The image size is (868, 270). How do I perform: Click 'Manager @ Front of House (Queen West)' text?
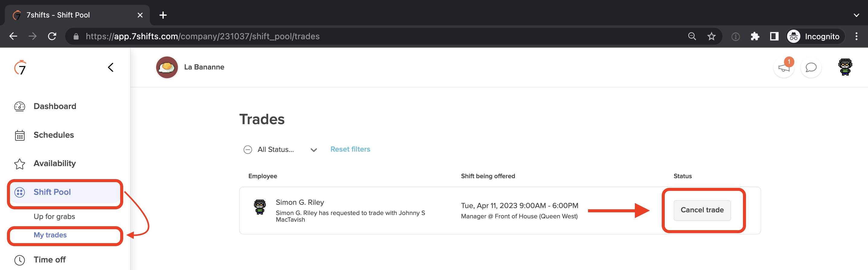pos(519,217)
